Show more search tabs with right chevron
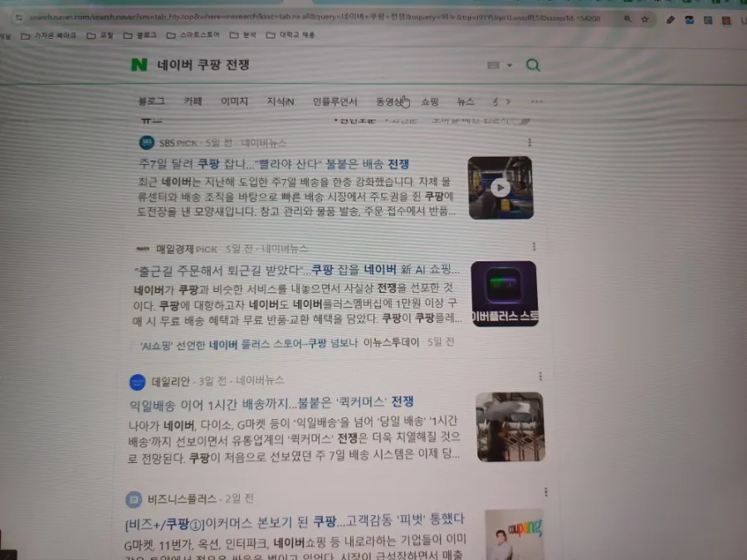This screenshot has height=560, width=747. (x=508, y=101)
